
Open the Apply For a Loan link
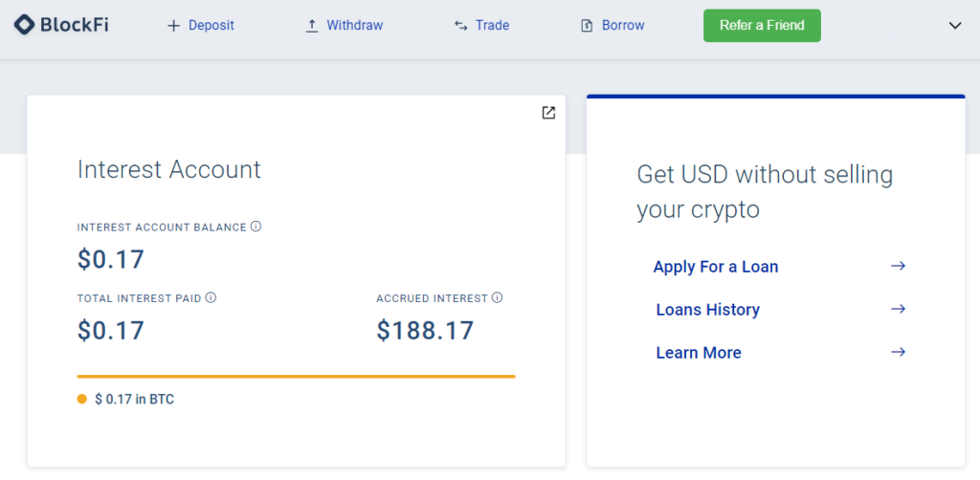point(716,267)
